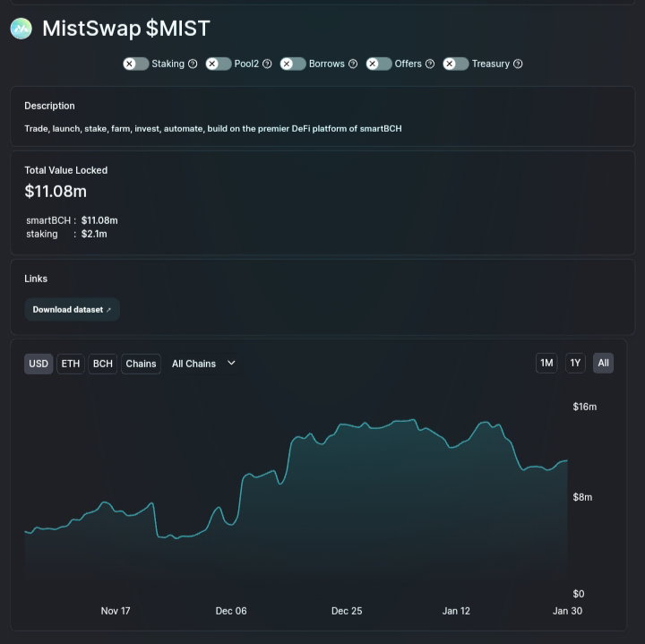Click the Dec 25 date label
The width and height of the screenshot is (645, 644).
pos(347,611)
